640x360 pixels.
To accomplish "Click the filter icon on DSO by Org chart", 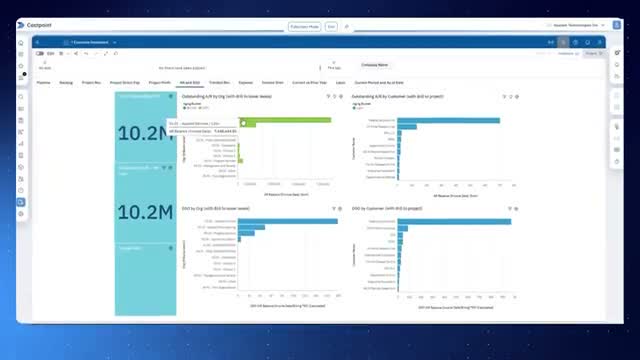I will point(334,209).
